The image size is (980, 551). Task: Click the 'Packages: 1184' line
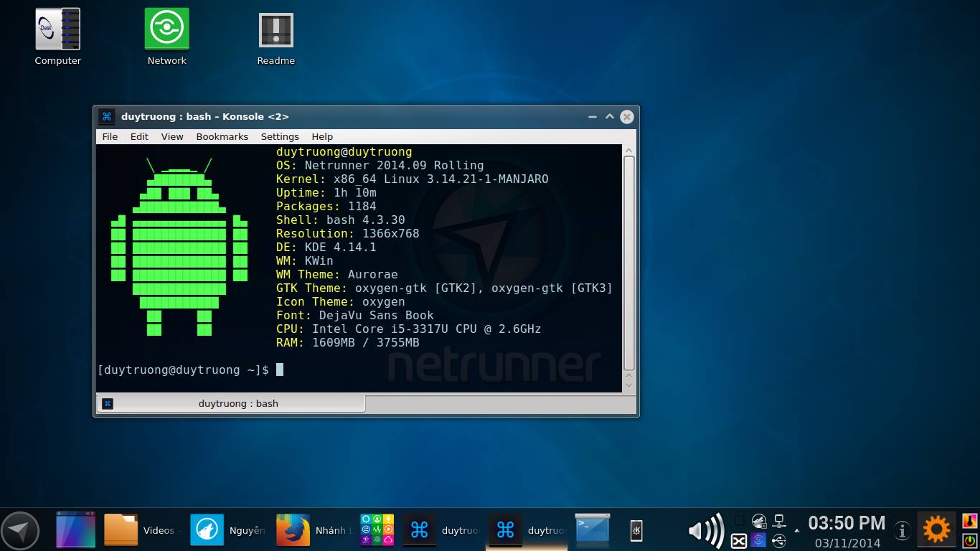[x=326, y=206]
